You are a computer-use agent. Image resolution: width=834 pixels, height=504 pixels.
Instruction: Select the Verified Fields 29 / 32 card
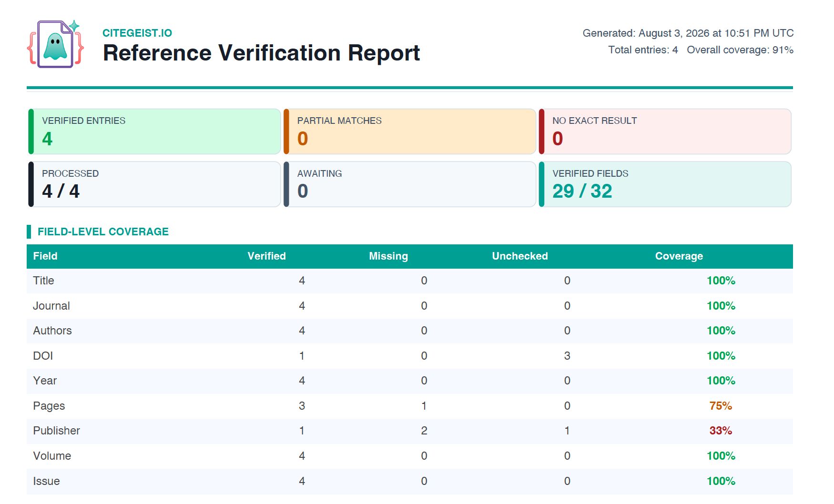pyautogui.click(x=665, y=184)
